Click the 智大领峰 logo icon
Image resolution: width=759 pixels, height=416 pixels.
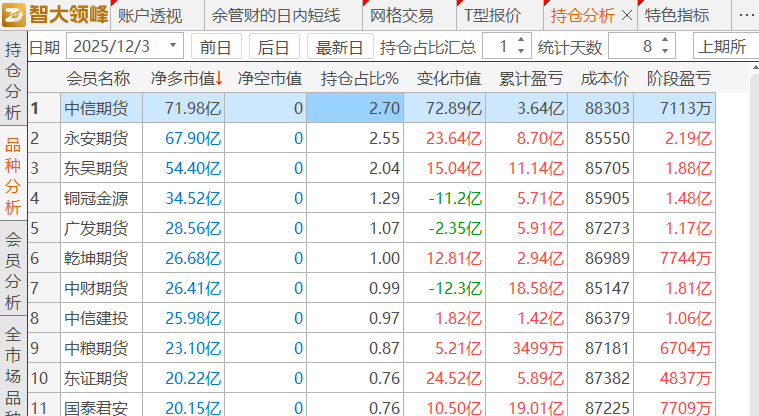(x=14, y=15)
